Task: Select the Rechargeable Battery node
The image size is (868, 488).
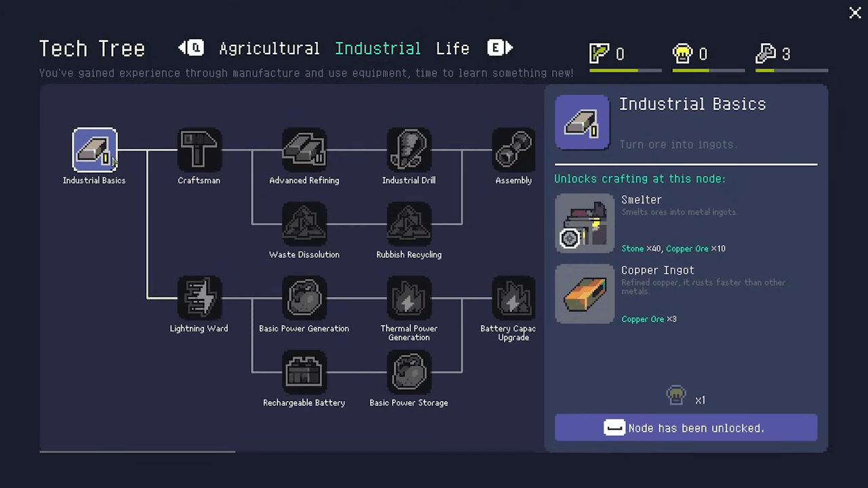Action: pos(304,372)
